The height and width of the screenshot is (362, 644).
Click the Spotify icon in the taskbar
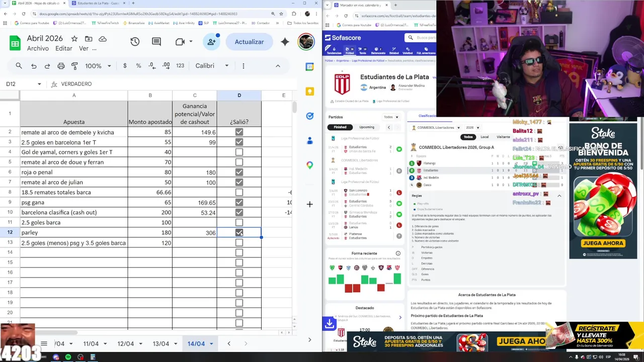coord(68,357)
